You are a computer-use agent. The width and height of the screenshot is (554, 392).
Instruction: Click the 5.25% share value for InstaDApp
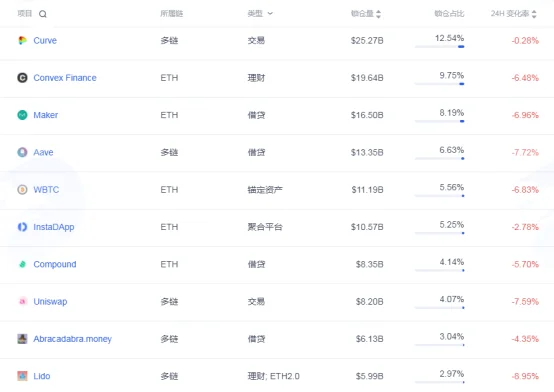452,224
